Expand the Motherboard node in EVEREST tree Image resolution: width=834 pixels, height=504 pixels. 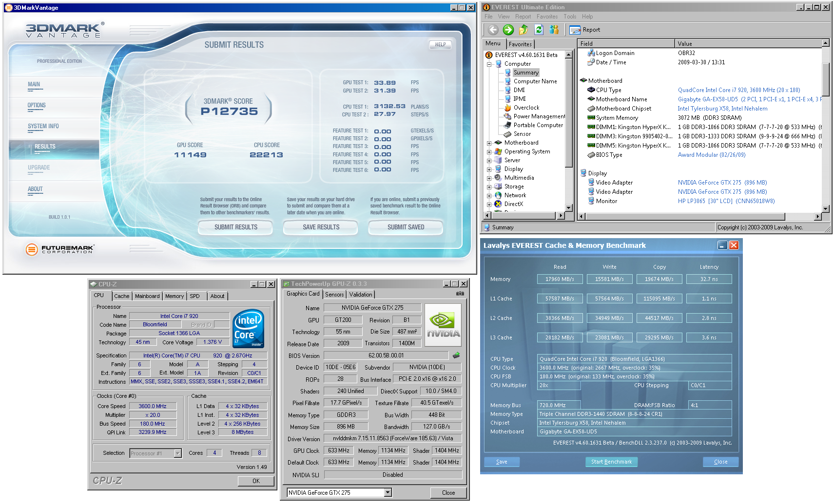click(489, 143)
